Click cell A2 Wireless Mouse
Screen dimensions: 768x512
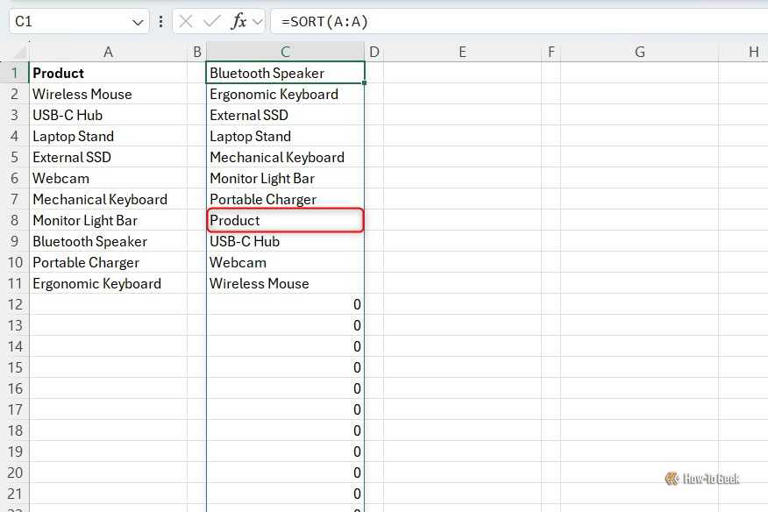tap(108, 94)
